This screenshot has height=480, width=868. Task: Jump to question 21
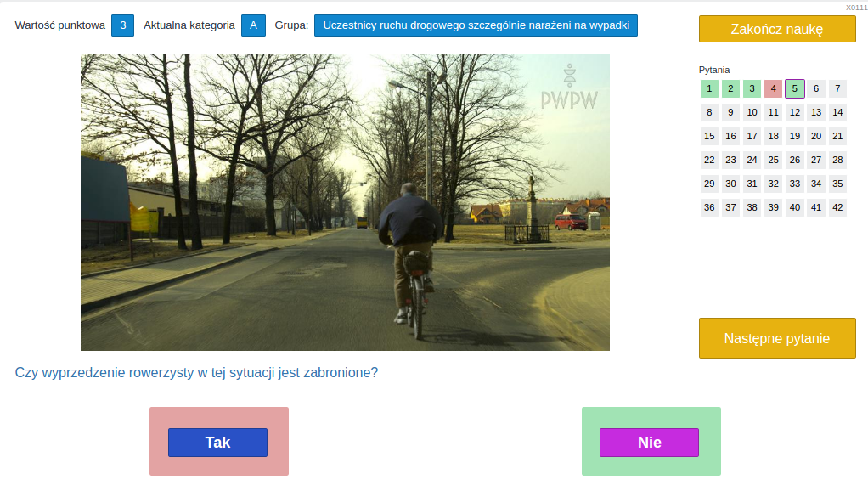(837, 136)
